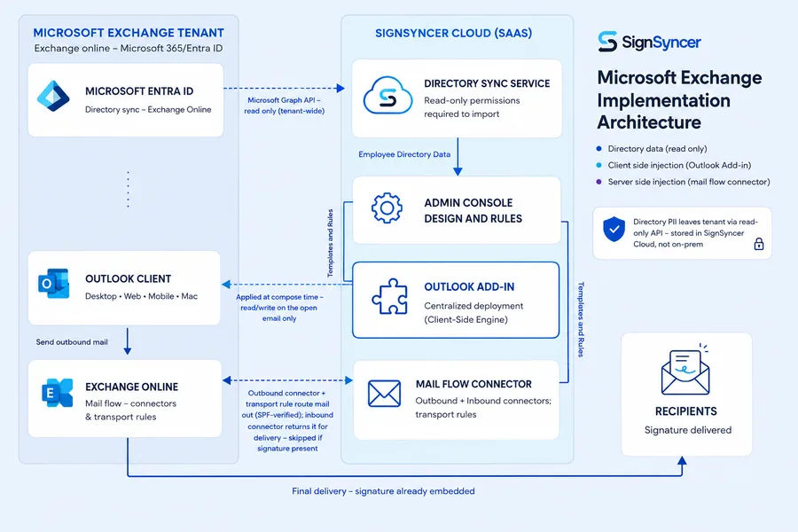Click the purple Server side injection dot

pyautogui.click(x=599, y=182)
